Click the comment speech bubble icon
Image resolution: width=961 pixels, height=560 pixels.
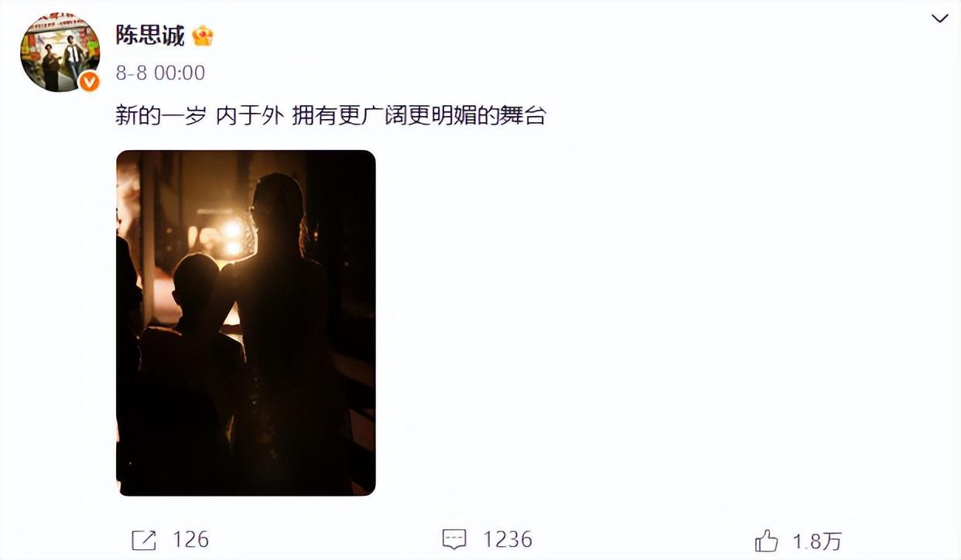[453, 540]
